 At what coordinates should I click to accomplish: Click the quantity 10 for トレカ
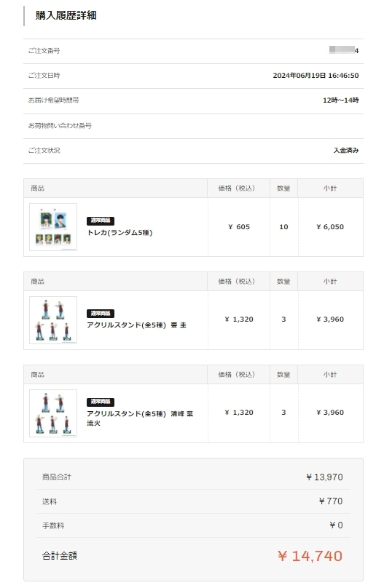(x=283, y=227)
